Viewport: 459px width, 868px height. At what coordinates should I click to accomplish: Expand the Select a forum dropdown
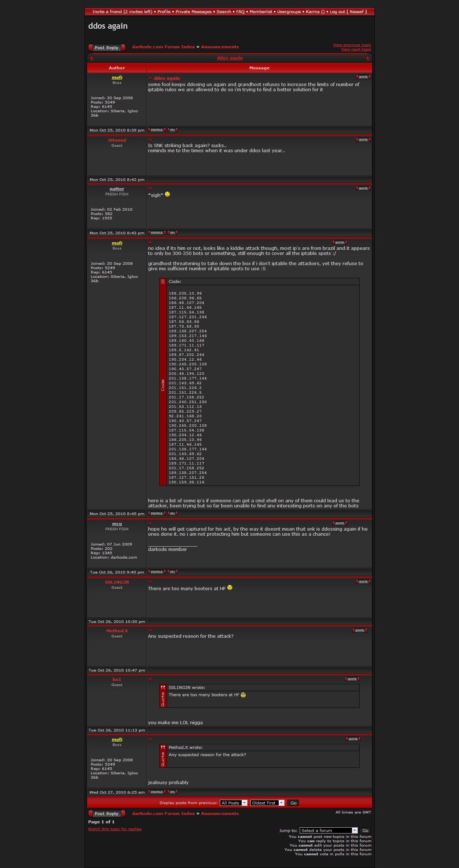pyautogui.click(x=328, y=831)
